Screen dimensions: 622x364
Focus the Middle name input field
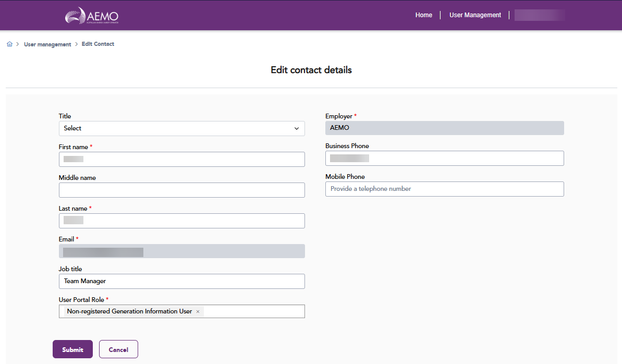[181, 190]
